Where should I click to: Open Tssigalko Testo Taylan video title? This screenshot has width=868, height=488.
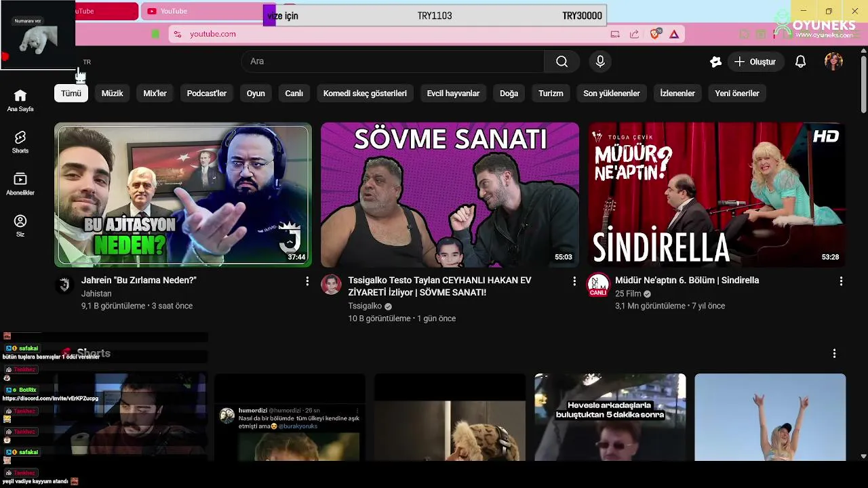click(440, 287)
